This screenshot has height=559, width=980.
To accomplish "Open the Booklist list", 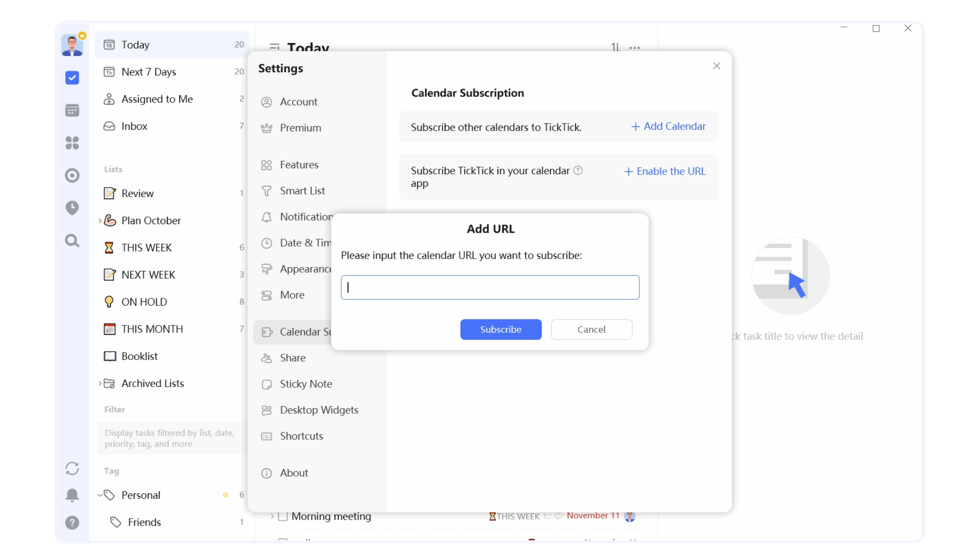I will (x=172, y=356).
